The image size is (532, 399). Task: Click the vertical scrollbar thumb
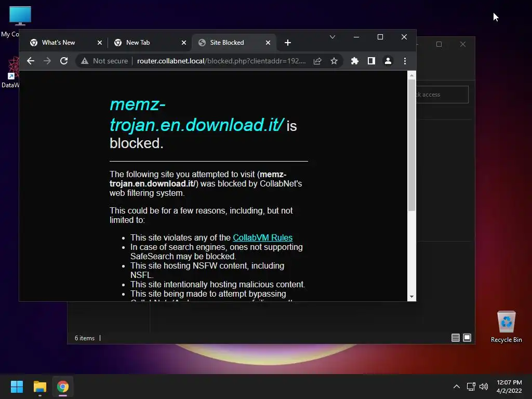411,145
